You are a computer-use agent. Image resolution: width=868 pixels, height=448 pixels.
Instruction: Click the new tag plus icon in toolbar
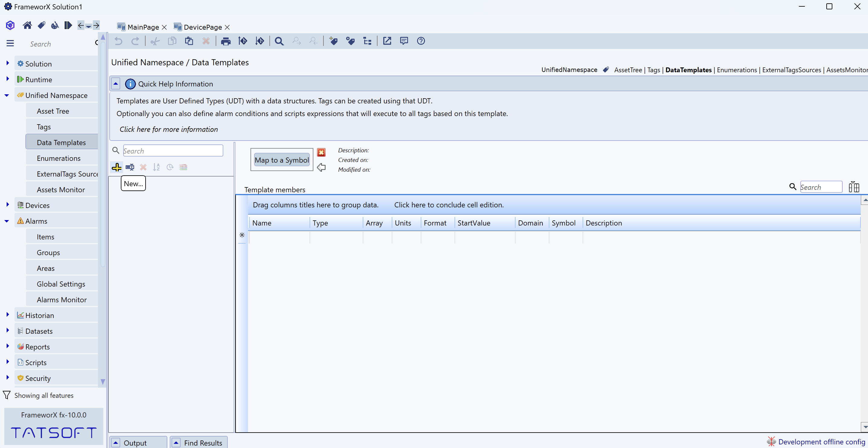(x=333, y=41)
